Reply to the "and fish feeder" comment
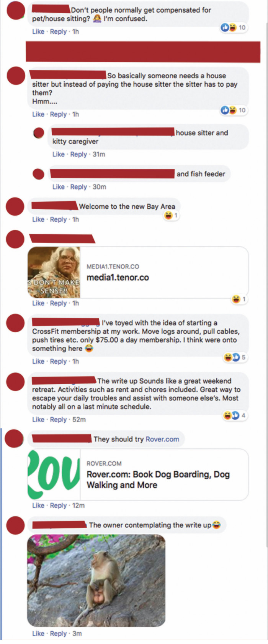Viewport: 268px width, 644px height. point(78,187)
